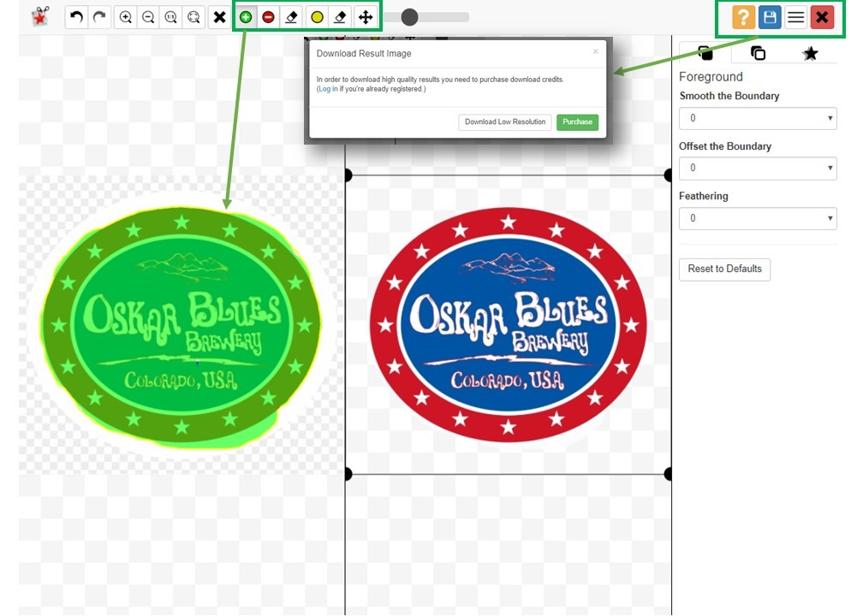Viewport: 863px width, 616px height.
Task: Pick the yellow hair marker tool
Action: coord(315,17)
